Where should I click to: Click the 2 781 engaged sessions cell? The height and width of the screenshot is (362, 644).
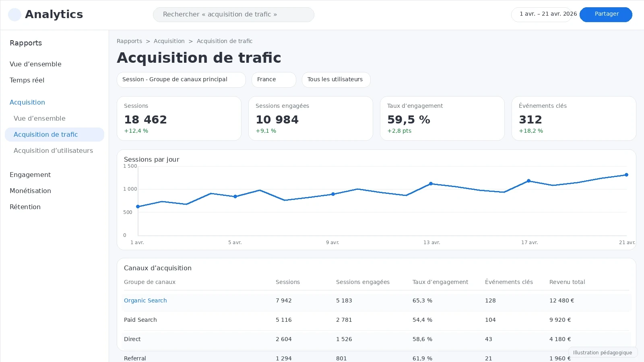[344, 320]
